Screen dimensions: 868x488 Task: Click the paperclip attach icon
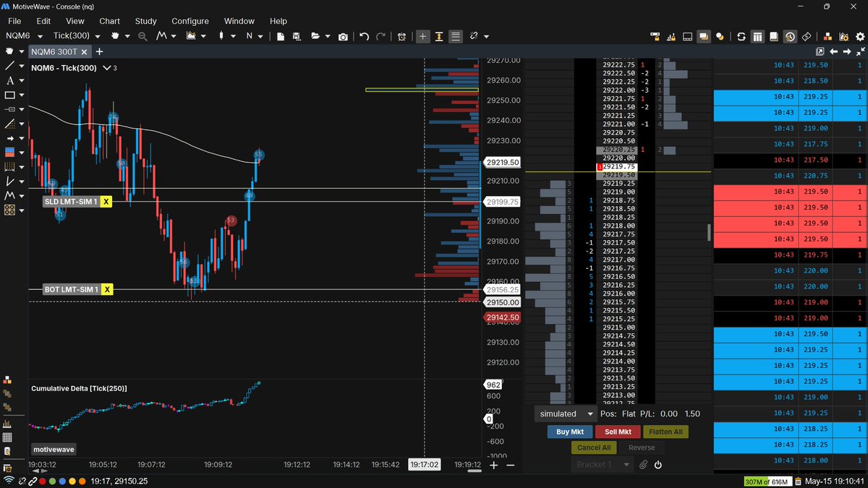point(643,464)
